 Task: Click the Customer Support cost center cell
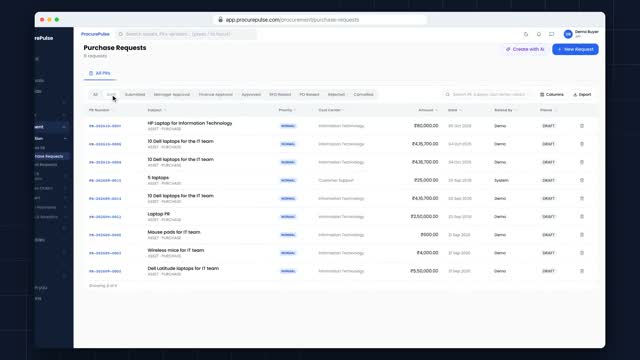pyautogui.click(x=336, y=180)
